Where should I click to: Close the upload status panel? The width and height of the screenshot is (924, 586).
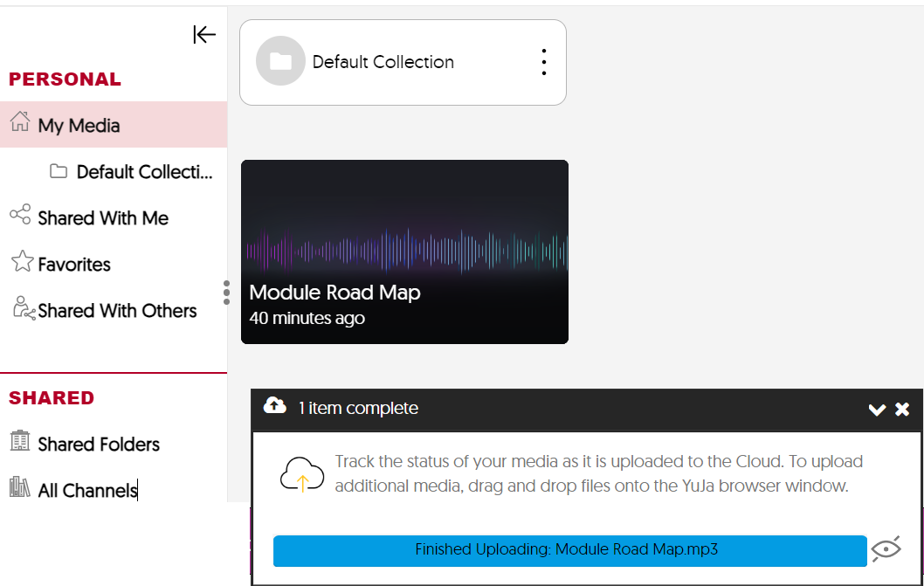click(902, 410)
